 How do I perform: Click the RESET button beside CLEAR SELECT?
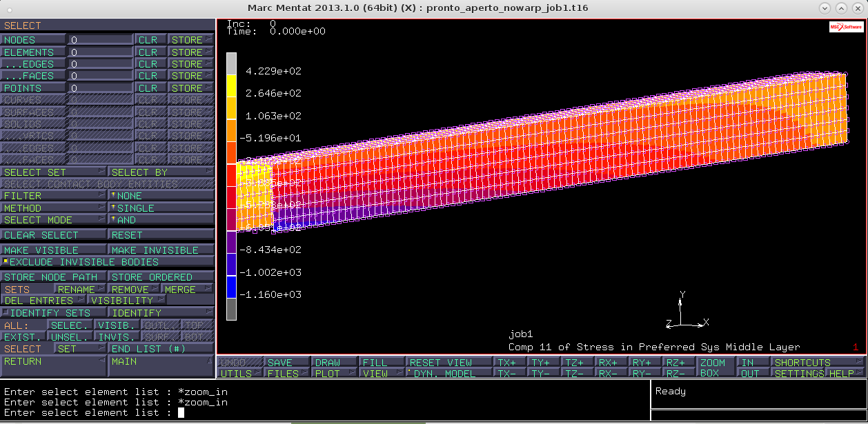[x=161, y=235]
